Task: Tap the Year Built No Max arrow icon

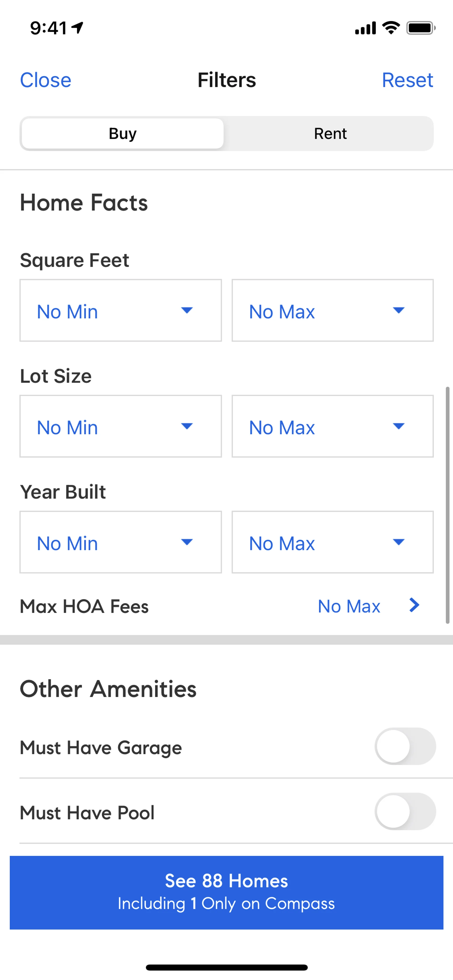Action: point(398,542)
